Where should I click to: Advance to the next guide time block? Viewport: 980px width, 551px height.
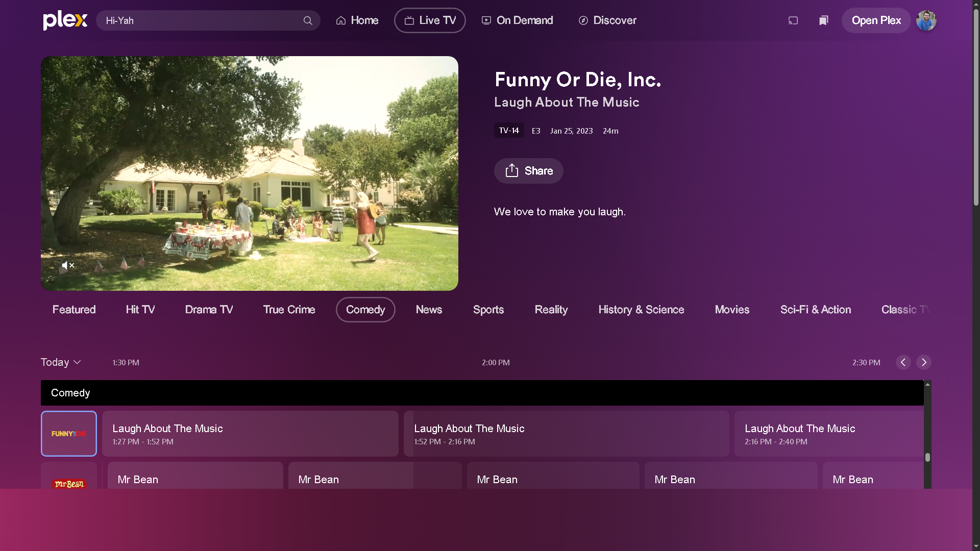click(x=924, y=362)
